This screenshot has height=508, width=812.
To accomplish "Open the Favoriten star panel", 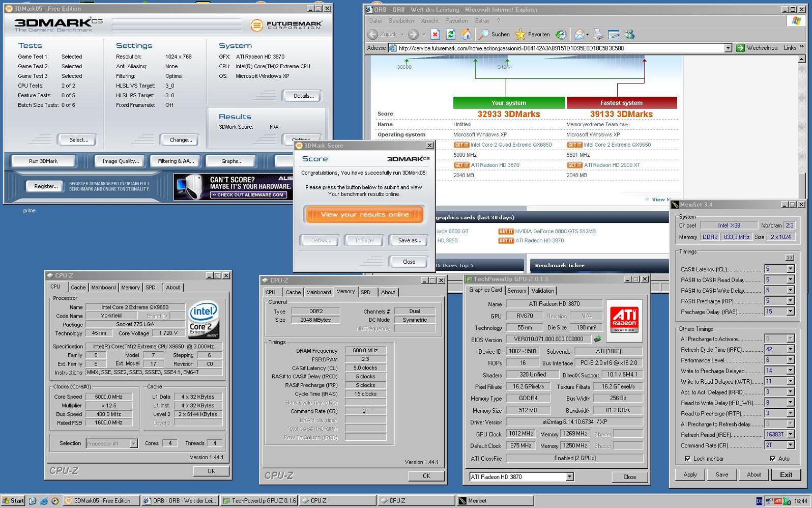I will tap(533, 34).
